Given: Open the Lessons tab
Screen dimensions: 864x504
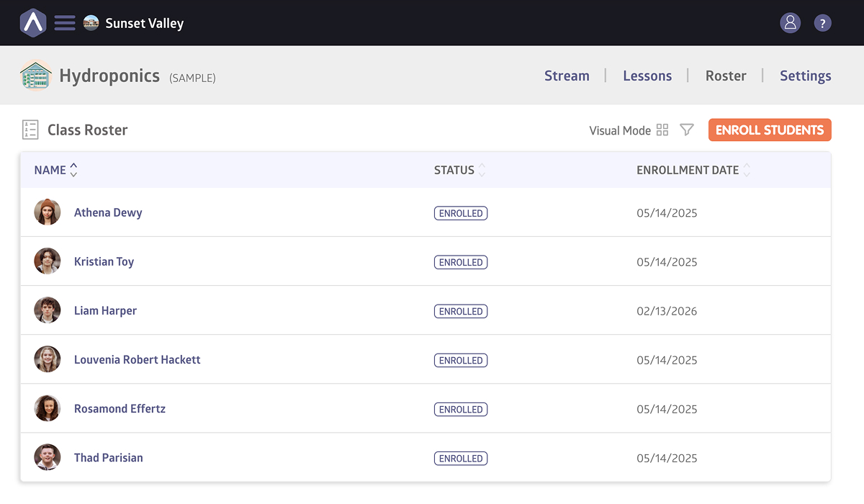Looking at the screenshot, I should (x=647, y=76).
